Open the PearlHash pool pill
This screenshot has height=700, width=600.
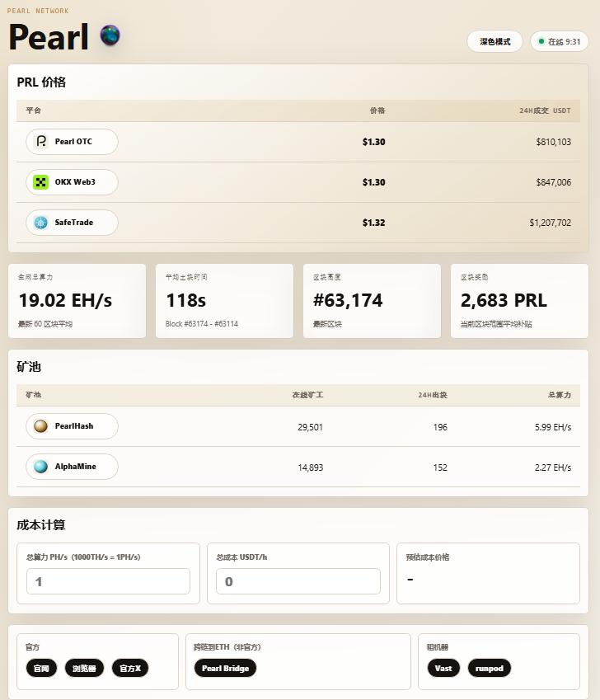tap(72, 426)
